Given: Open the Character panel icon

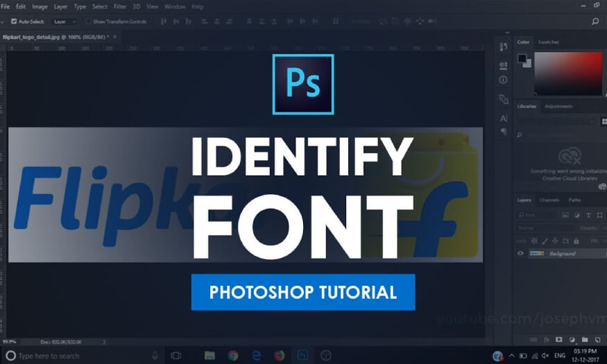Looking at the screenshot, I should (x=504, y=119).
